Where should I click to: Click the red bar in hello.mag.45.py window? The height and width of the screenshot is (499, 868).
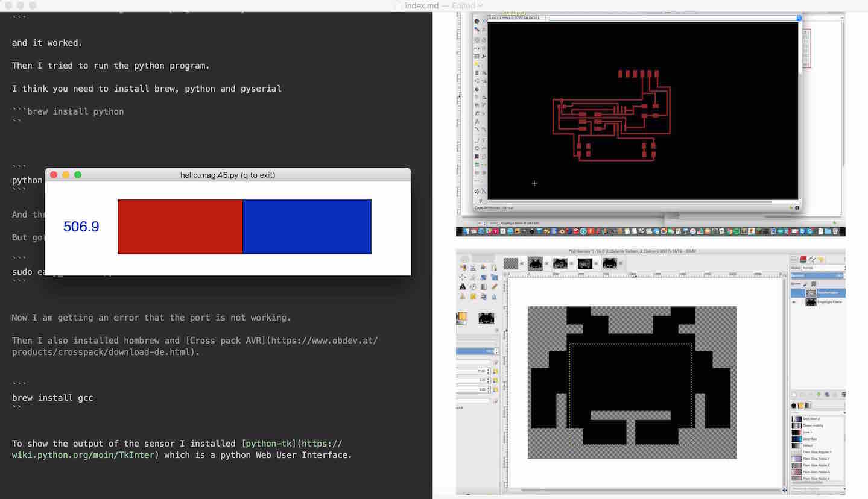point(180,227)
